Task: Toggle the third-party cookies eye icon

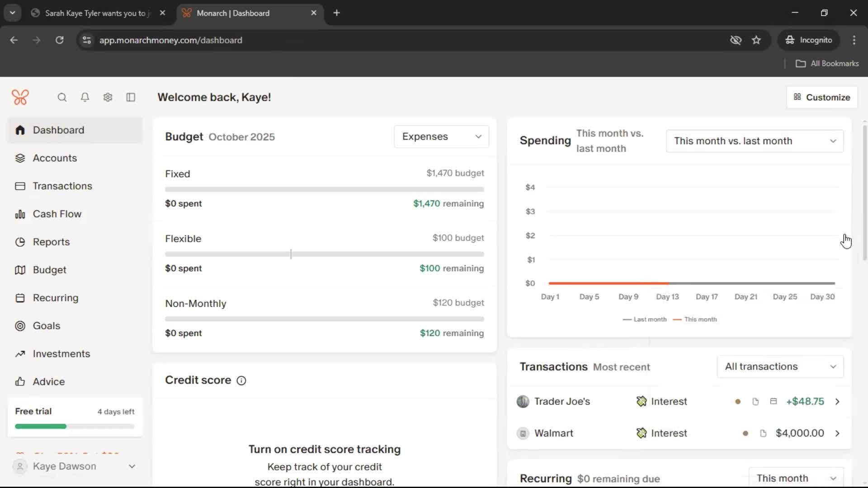Action: (736, 40)
